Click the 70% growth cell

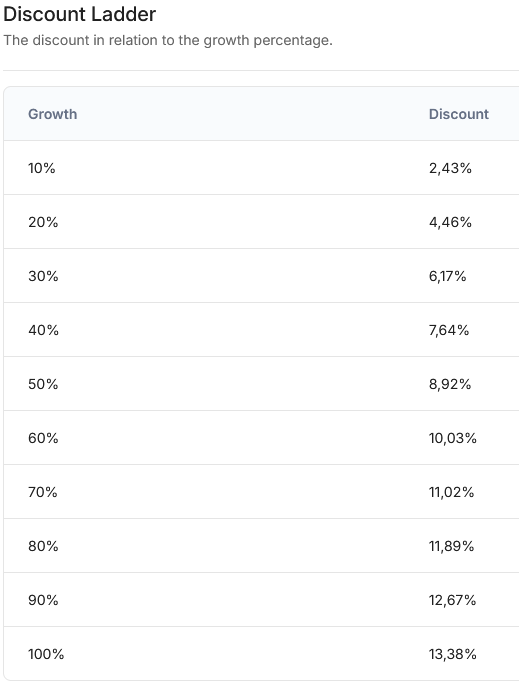coord(42,492)
